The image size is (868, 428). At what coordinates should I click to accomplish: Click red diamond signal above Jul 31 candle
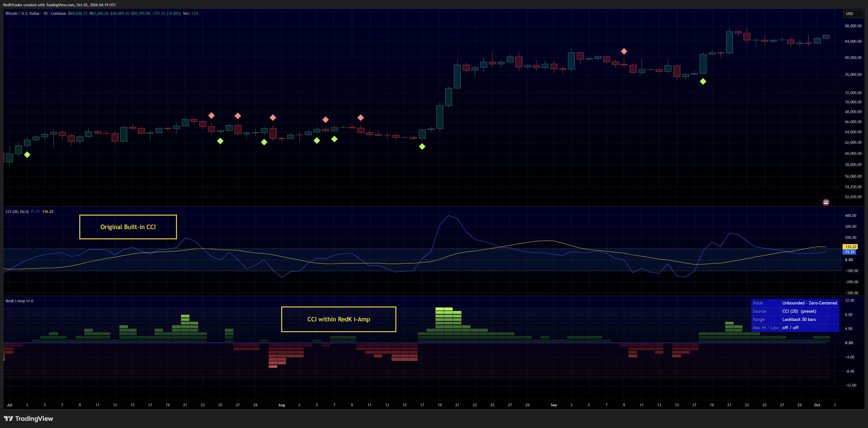[273, 117]
